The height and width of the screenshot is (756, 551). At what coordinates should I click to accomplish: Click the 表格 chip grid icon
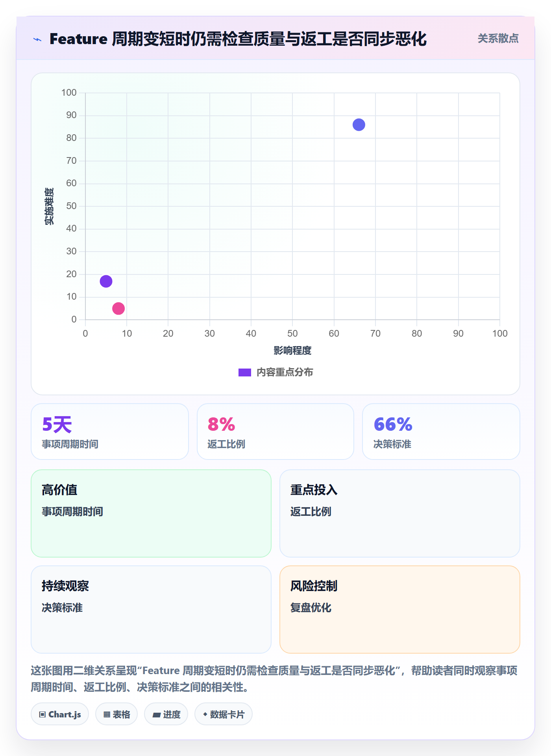[107, 715]
